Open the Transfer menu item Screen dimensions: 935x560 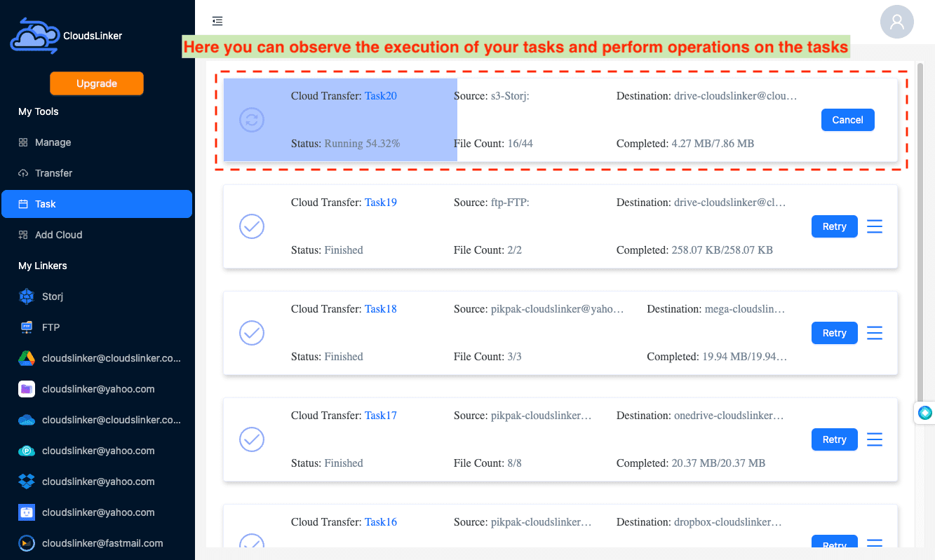click(97, 173)
